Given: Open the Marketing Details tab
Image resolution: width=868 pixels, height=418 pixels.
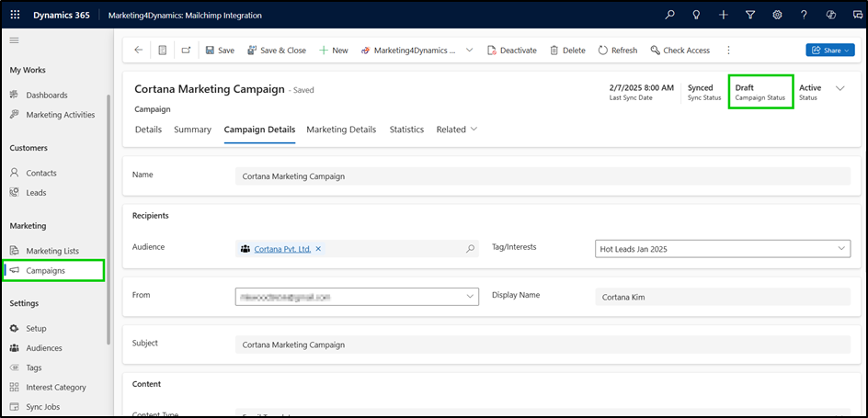Looking at the screenshot, I should point(341,130).
